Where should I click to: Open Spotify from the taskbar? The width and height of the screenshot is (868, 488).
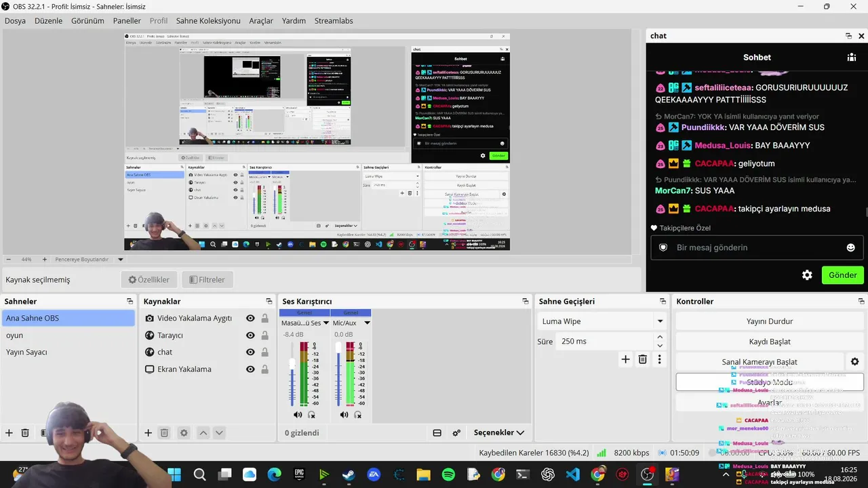[x=448, y=474]
